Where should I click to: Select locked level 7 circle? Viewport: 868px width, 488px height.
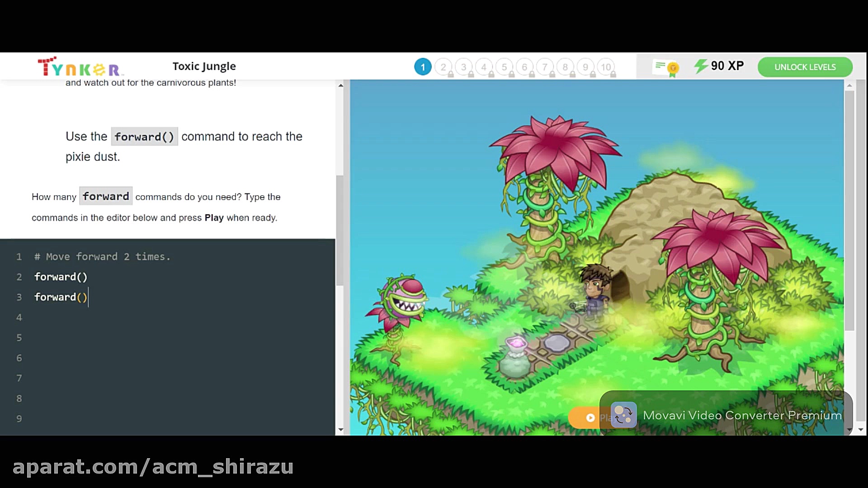[x=545, y=67]
